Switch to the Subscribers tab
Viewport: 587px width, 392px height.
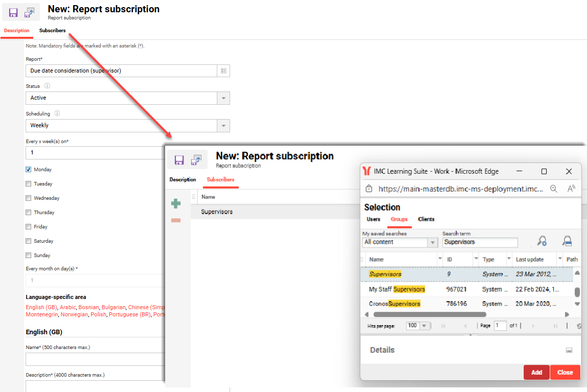pos(53,30)
